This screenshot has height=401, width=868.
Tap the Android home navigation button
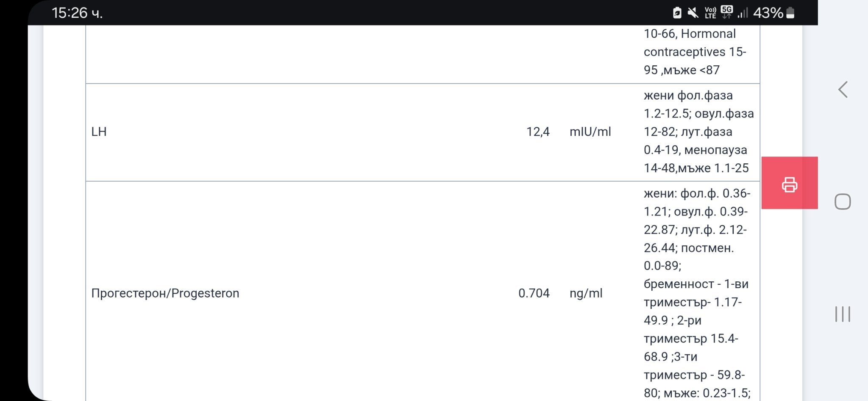coord(843,202)
